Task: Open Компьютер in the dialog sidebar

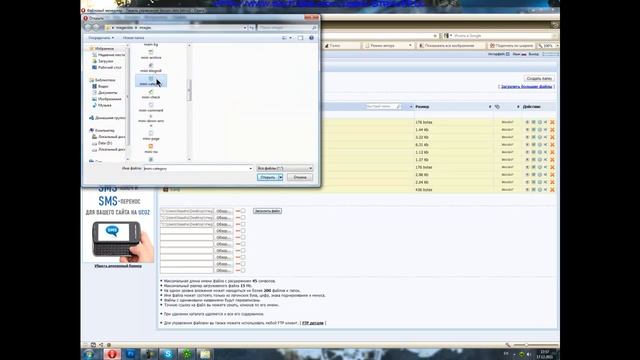Action: (102, 131)
